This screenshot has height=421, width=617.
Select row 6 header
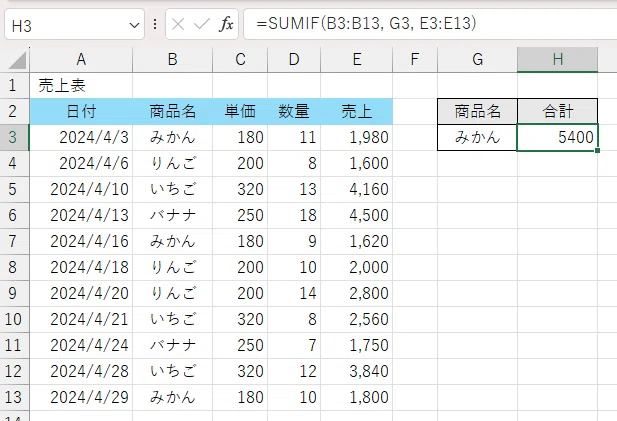tap(15, 215)
